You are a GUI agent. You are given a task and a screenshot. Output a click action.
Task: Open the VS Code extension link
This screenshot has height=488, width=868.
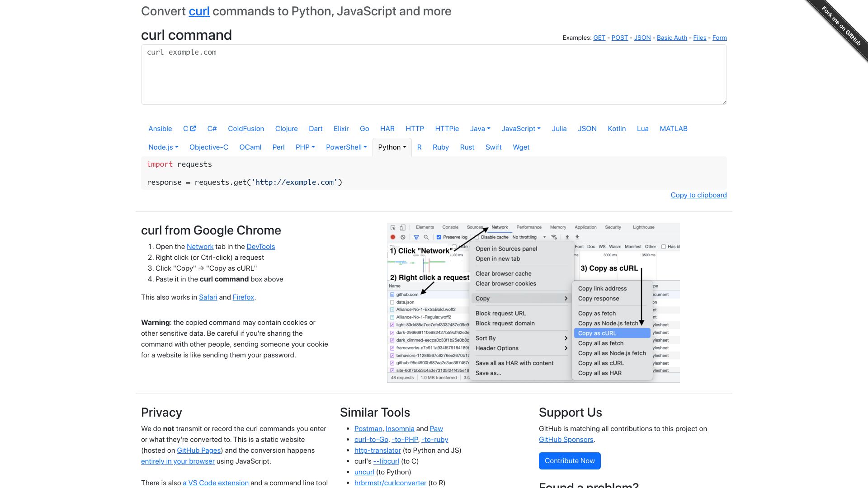point(216,483)
